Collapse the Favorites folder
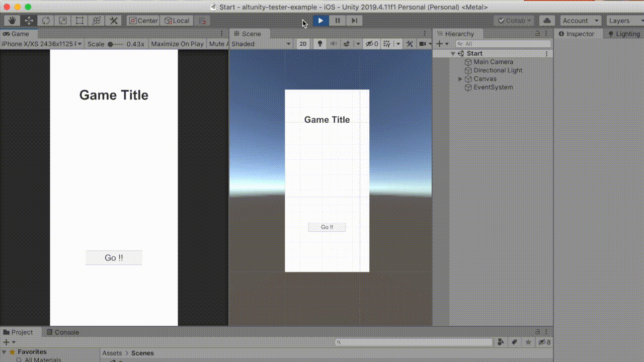Screen dimensions: 644x362 coord(5,352)
